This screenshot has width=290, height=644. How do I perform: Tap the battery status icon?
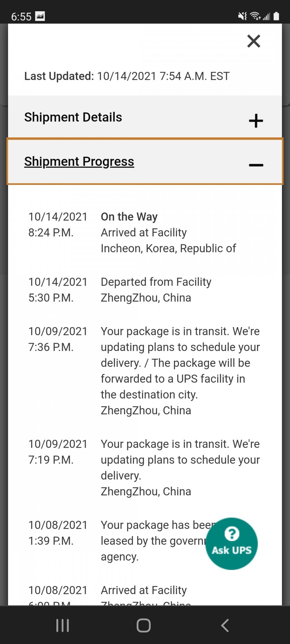tap(276, 16)
